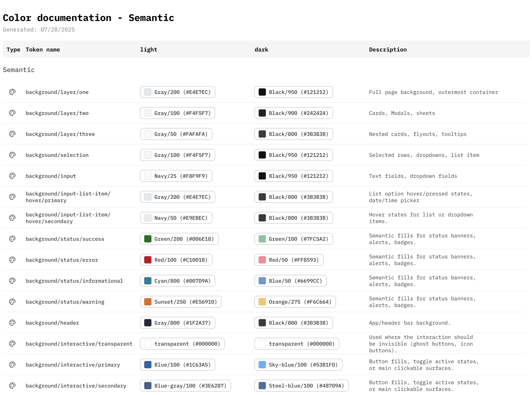Click the Green/100 (#7FC5A2) color chip
Screen dimensions: 532x395
click(x=293, y=239)
